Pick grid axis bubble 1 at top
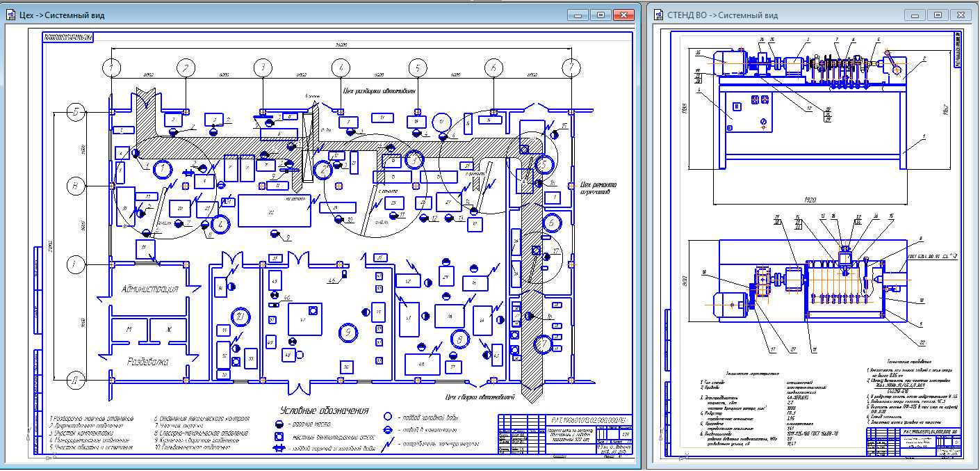The width and height of the screenshot is (980, 471). click(112, 67)
